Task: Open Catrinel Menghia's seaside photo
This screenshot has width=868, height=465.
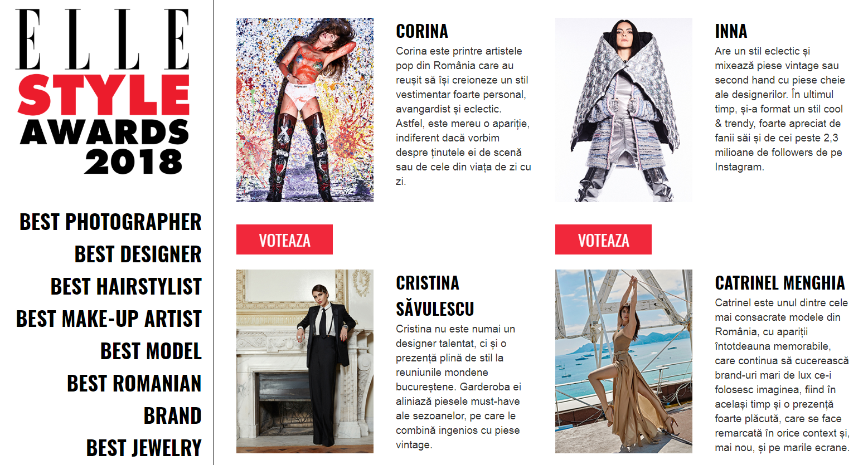Action: point(624,361)
